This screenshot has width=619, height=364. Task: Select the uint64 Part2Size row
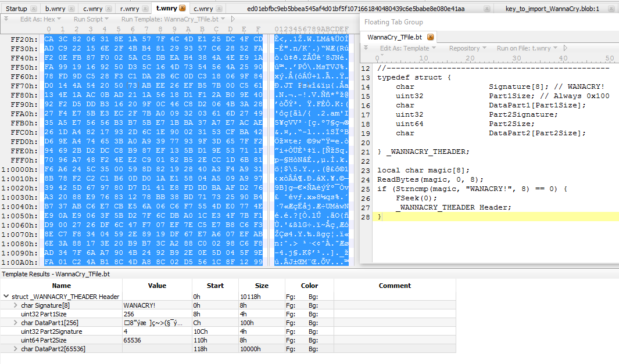[228, 340]
